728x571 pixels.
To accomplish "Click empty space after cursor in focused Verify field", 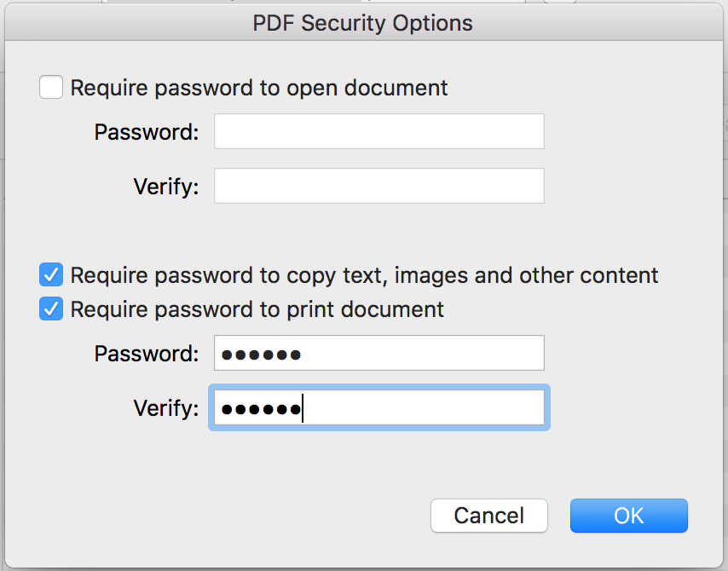I will 426,408.
